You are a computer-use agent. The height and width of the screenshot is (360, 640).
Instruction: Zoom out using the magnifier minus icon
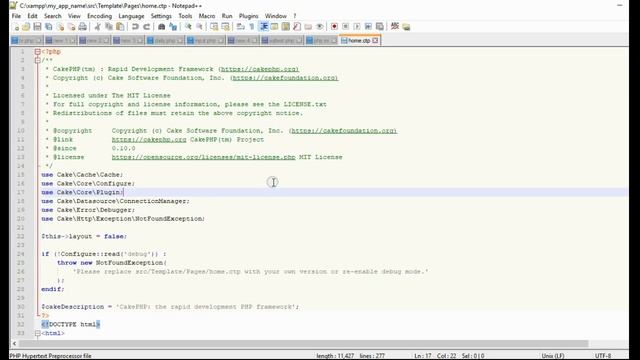[199, 27]
